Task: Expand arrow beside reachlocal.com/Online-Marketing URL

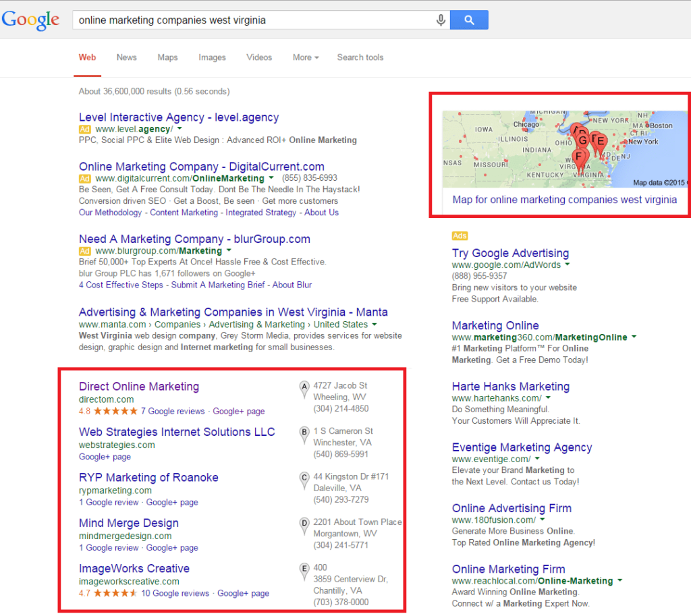Action: point(619,580)
